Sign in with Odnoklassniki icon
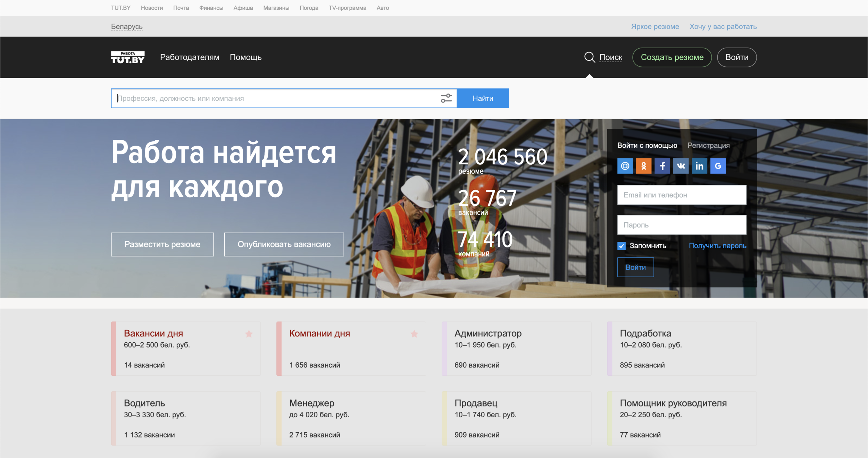The height and width of the screenshot is (458, 868). coord(643,166)
